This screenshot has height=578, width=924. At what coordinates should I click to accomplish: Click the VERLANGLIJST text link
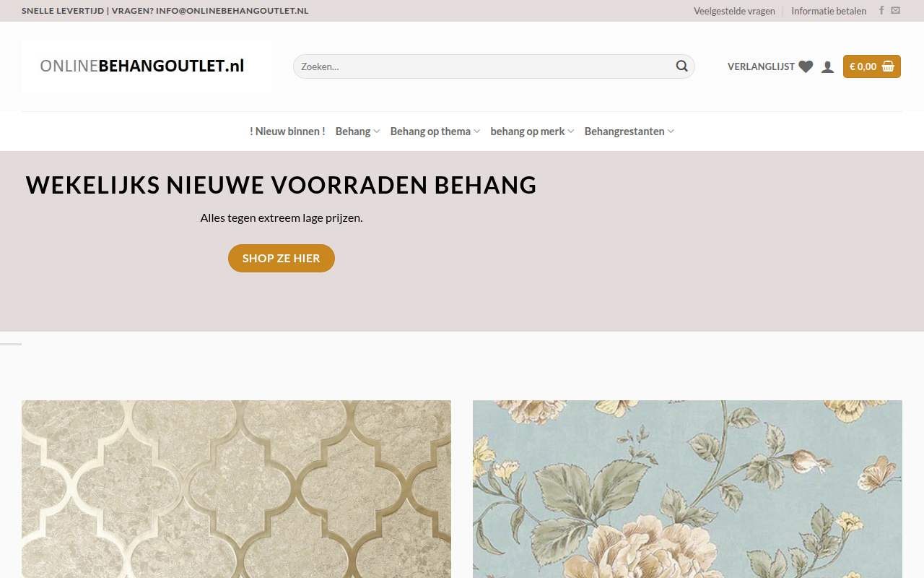click(761, 66)
